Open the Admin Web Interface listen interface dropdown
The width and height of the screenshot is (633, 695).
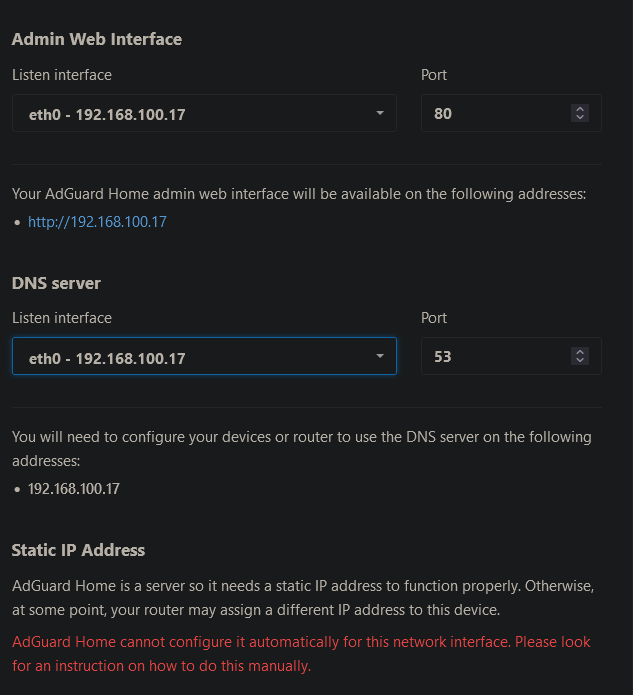click(204, 113)
